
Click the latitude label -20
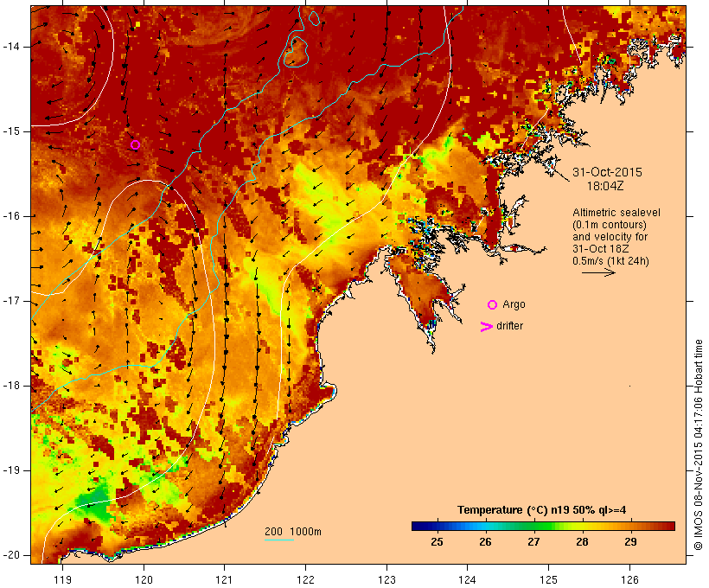point(10,555)
